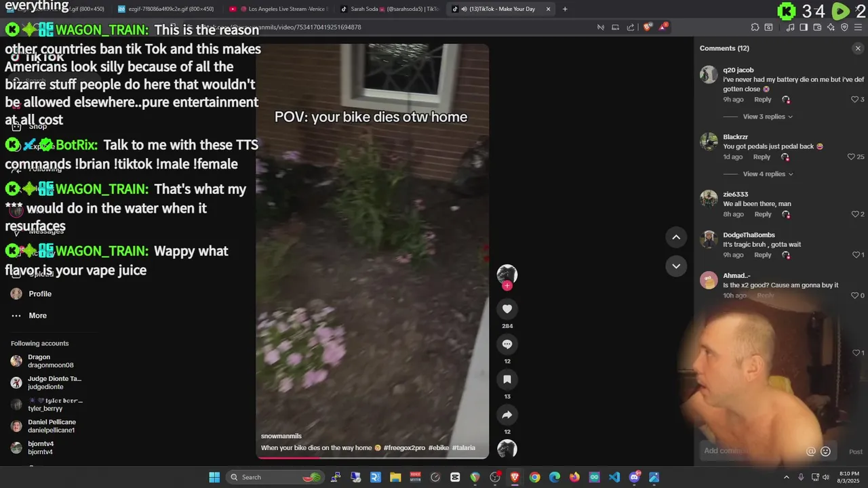Click the music note media control icon
This screenshot has width=868, height=488.
point(790,27)
